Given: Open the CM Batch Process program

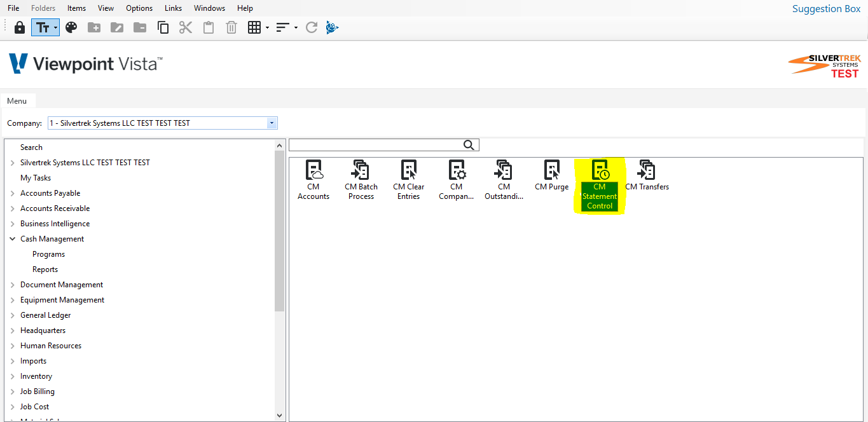Looking at the screenshot, I should pos(361,180).
